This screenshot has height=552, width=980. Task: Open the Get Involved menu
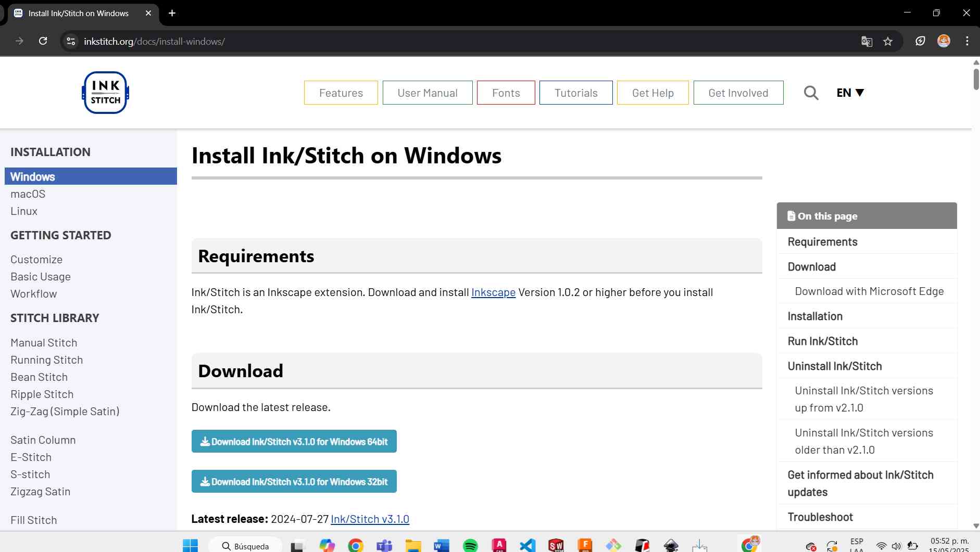(x=738, y=93)
